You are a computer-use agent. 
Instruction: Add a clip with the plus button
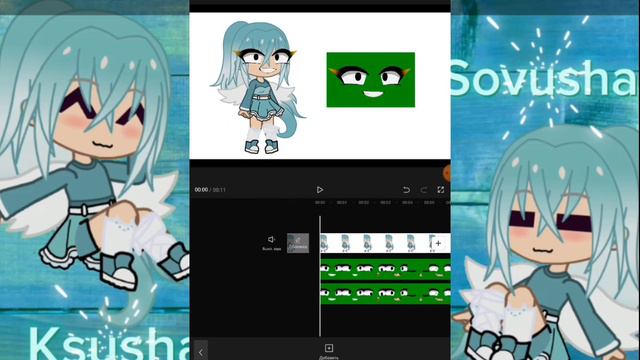(x=438, y=243)
